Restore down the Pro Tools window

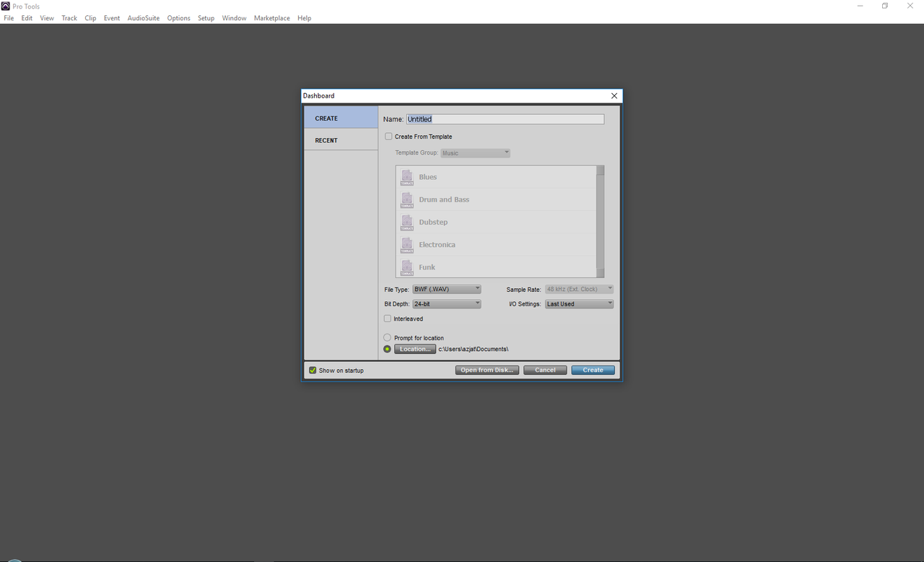pyautogui.click(x=885, y=6)
